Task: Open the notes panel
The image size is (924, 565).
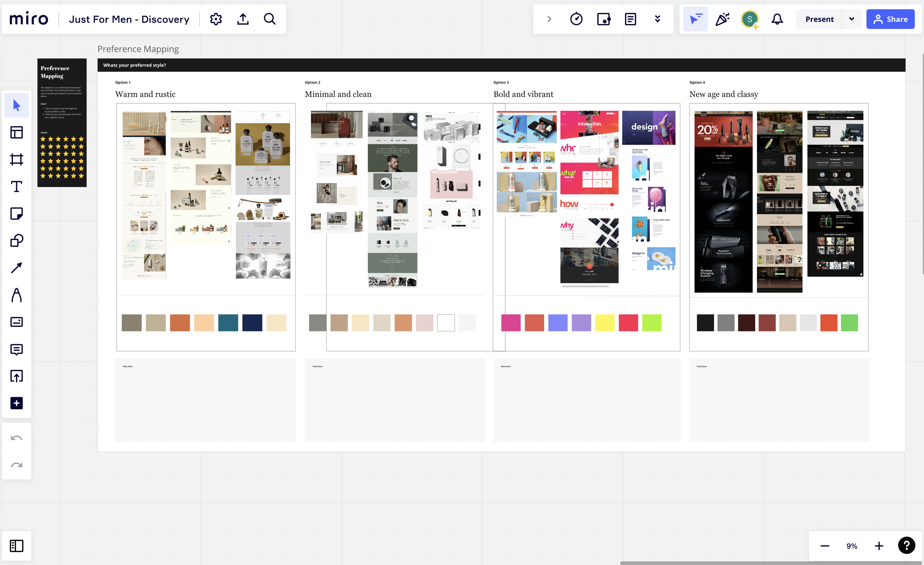Action: pyautogui.click(x=631, y=19)
